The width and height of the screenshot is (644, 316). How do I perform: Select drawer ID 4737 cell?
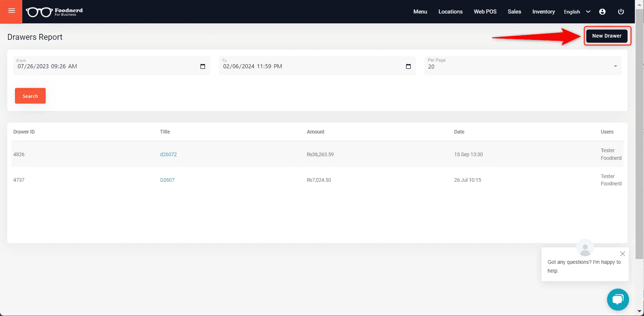point(19,180)
